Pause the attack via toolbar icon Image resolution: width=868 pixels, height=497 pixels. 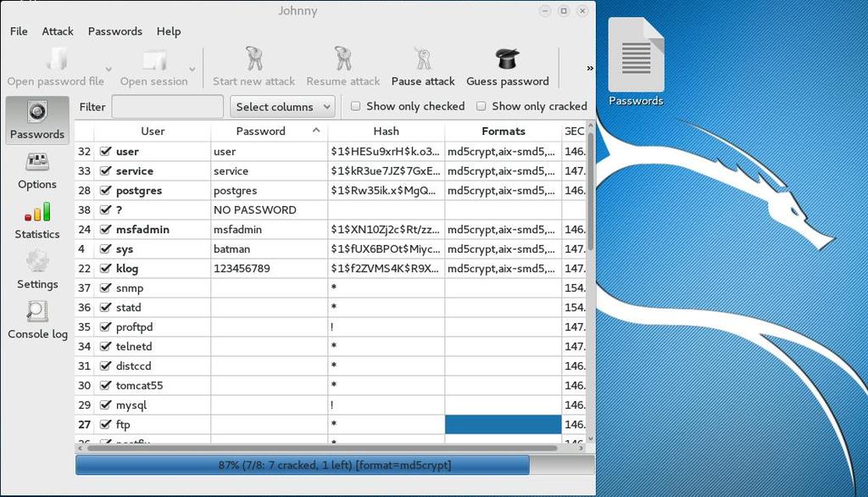423,59
